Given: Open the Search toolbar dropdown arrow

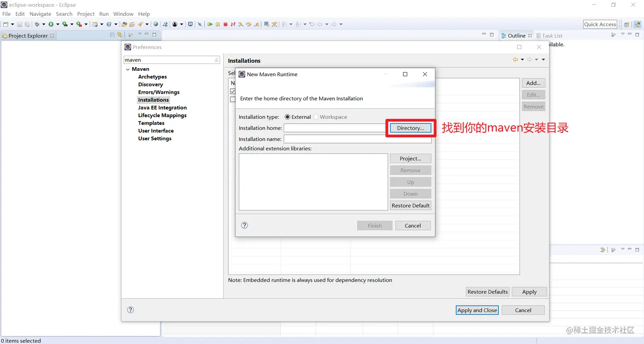Looking at the screenshot, I should point(147,24).
